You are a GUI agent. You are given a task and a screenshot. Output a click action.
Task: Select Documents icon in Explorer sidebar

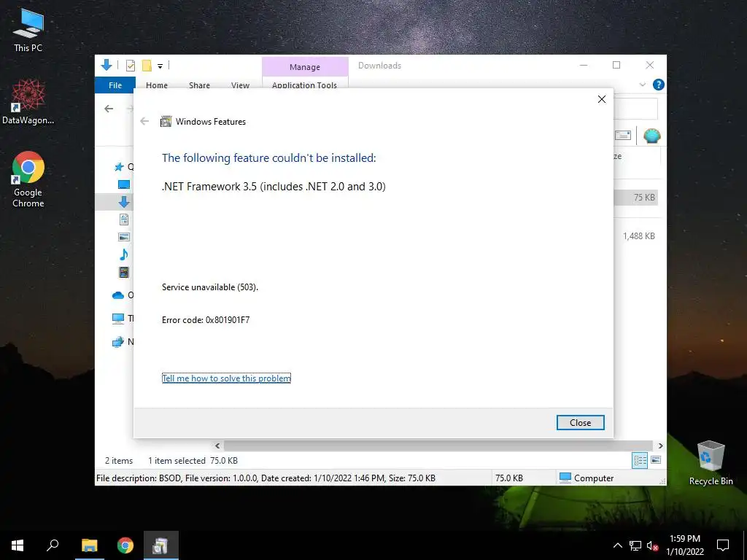click(124, 219)
